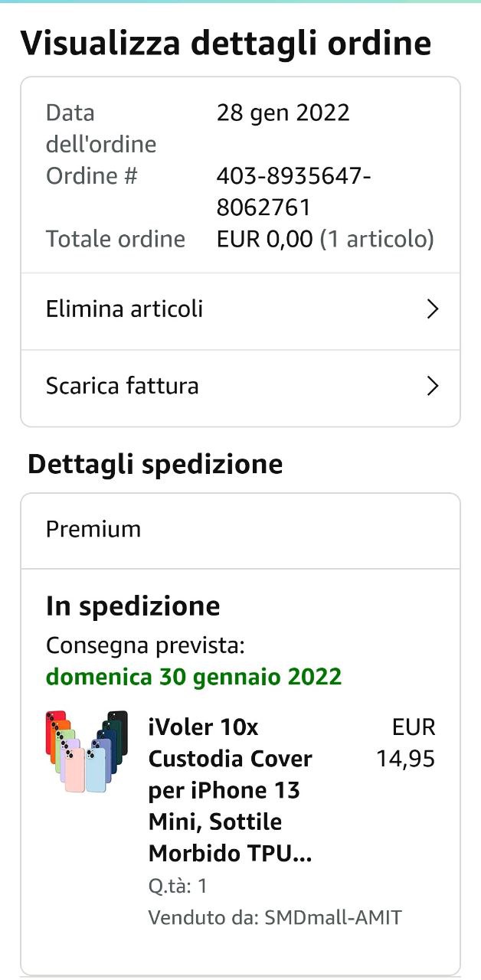Tap the Elimina articoli row label

tap(124, 309)
